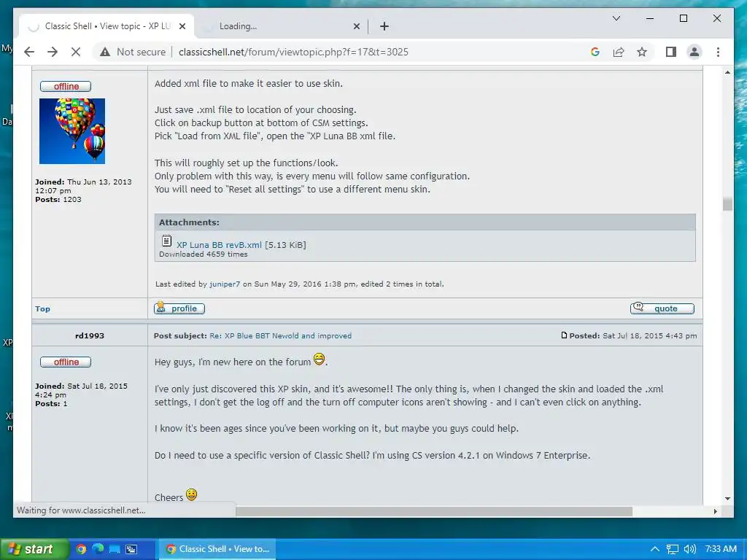Open a new browser tab
The height and width of the screenshot is (560, 747).
click(384, 26)
